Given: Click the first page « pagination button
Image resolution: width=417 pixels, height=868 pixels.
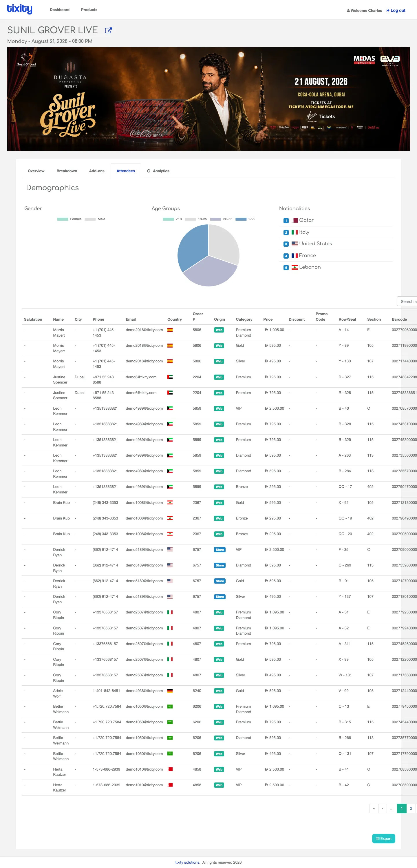Looking at the screenshot, I should pyautogui.click(x=374, y=808).
